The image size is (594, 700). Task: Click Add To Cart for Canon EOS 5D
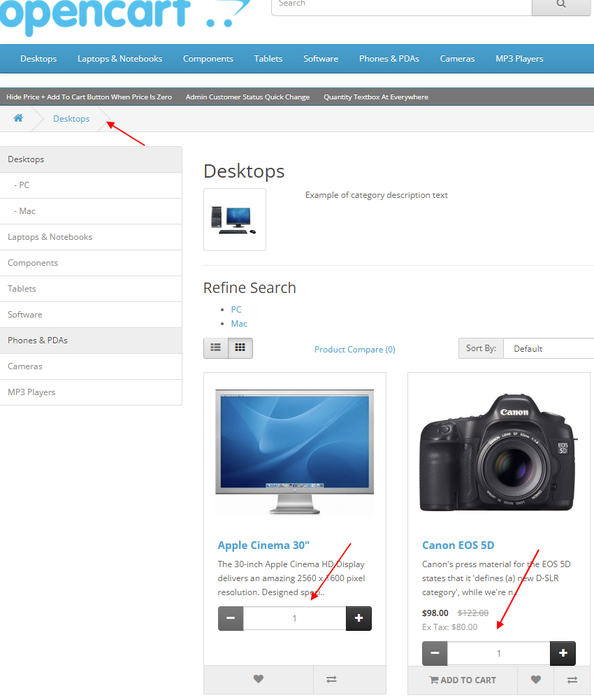point(462,679)
